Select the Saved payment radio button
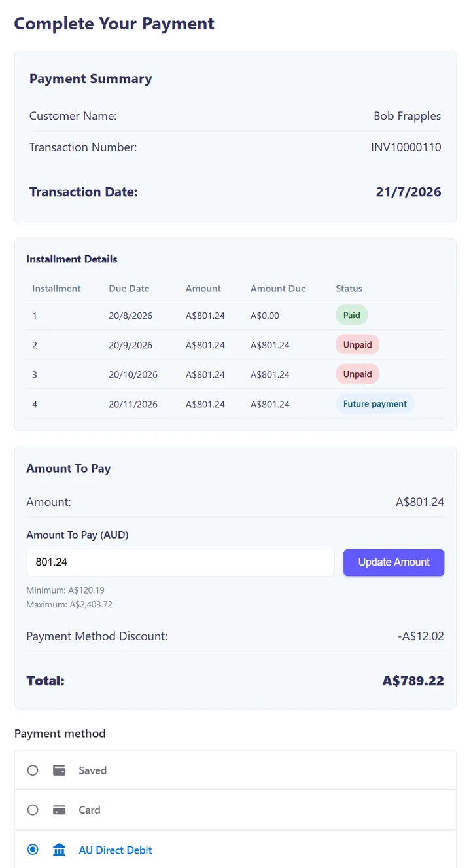 (33, 770)
